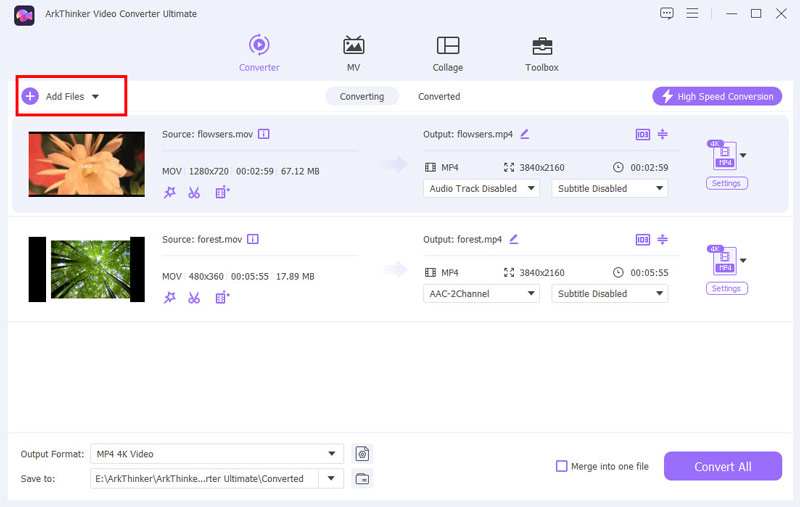Viewport: 800px width, 507px height.
Task: Expand format arrow beside flowsers MP4 icon
Action: (x=743, y=155)
